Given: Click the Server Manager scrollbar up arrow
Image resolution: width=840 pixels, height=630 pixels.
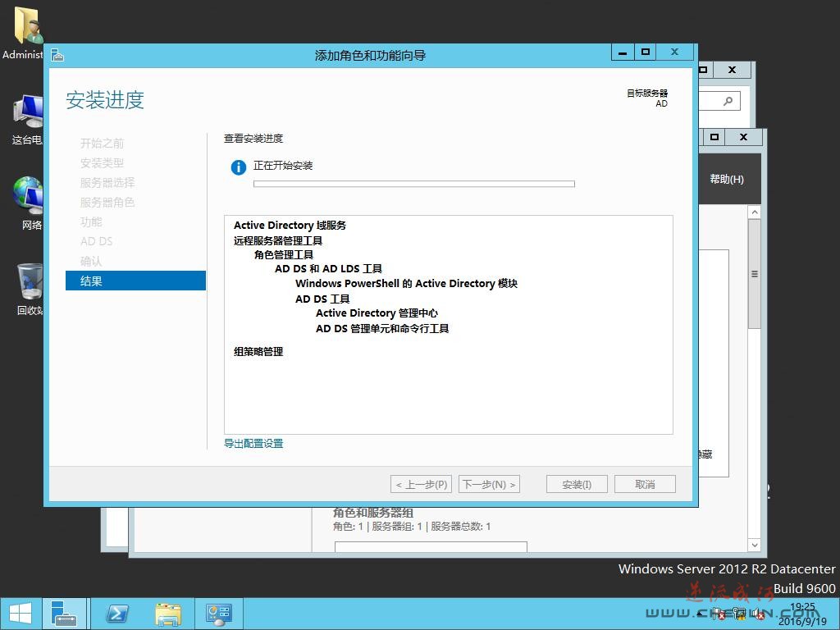Looking at the screenshot, I should [755, 212].
